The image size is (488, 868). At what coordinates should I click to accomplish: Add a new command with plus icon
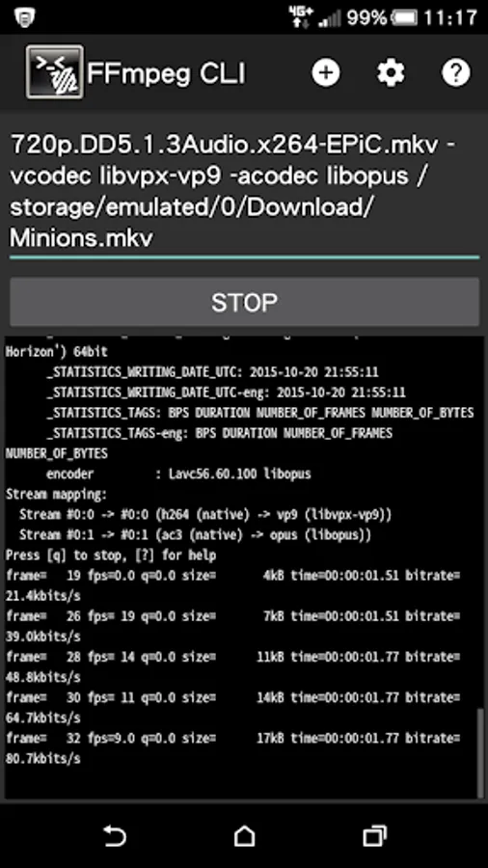[326, 72]
